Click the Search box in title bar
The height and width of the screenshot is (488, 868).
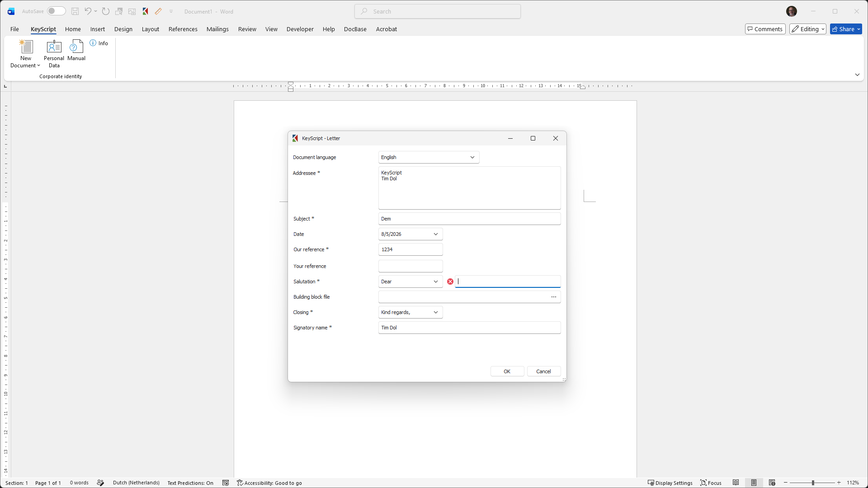(x=438, y=11)
